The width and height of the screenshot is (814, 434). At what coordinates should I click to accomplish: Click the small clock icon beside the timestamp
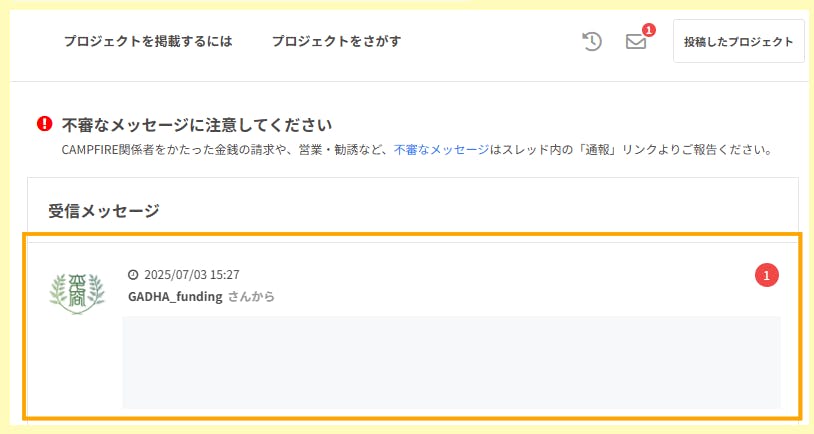tap(133, 274)
